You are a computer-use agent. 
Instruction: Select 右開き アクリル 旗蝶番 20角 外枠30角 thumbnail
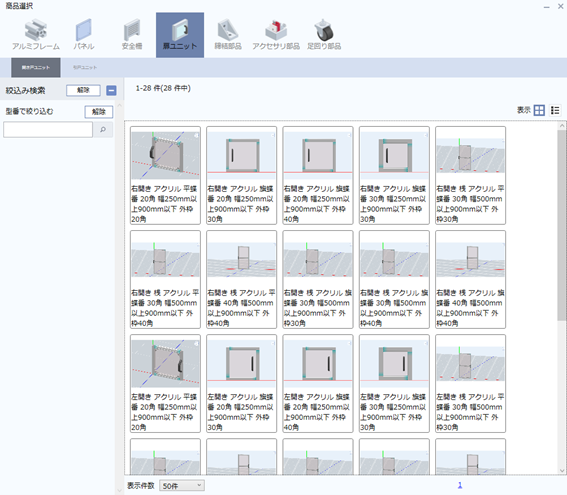pos(242,155)
